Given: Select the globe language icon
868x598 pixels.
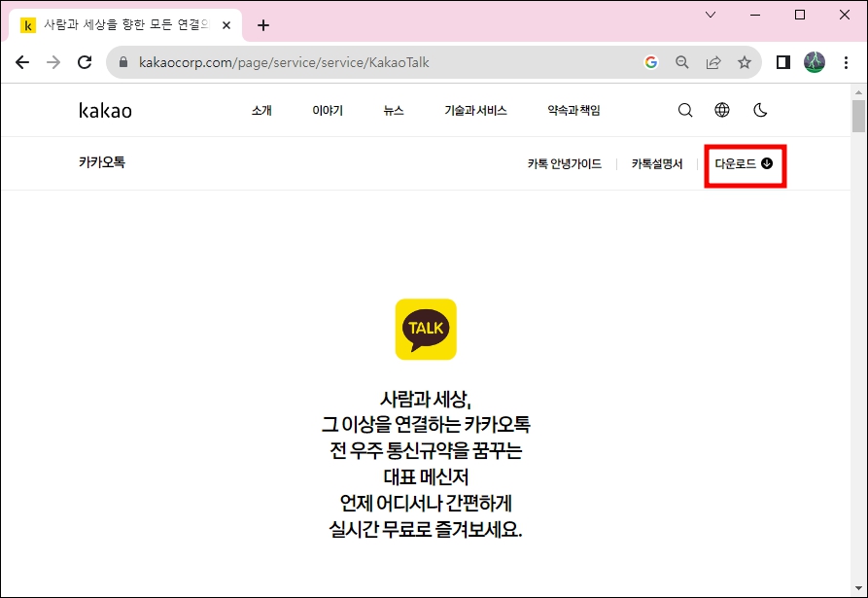Looking at the screenshot, I should pos(722,110).
